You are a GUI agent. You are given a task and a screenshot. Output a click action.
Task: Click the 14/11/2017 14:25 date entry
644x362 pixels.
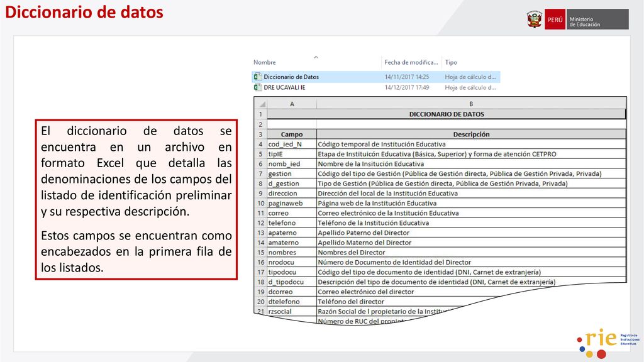pyautogui.click(x=407, y=77)
